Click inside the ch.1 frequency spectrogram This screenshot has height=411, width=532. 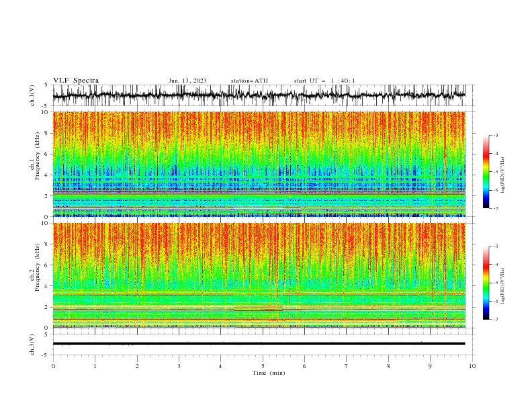pyautogui.click(x=259, y=164)
